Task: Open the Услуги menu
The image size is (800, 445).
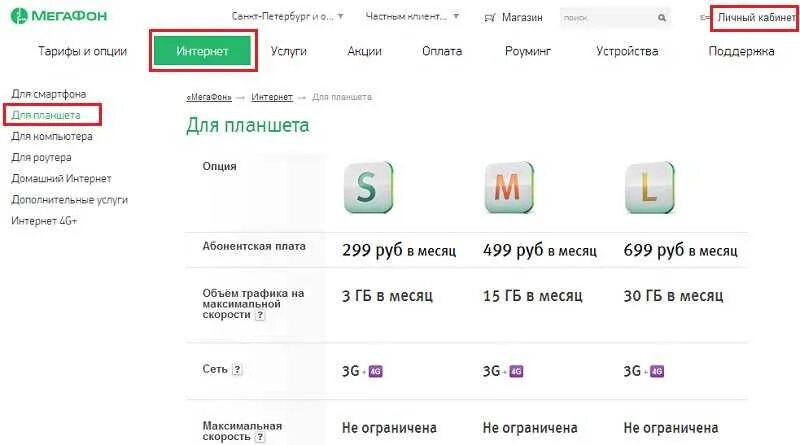Action: point(289,51)
